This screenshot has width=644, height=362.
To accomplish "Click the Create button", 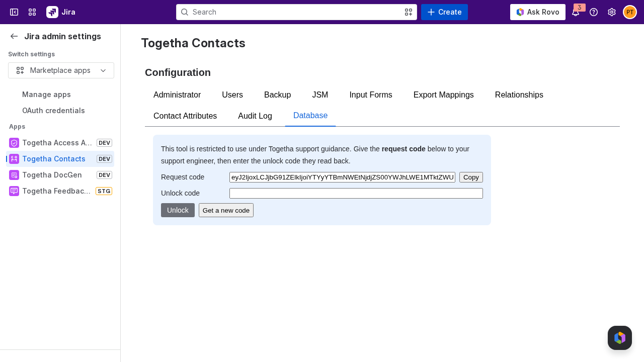I will pyautogui.click(x=444, y=12).
